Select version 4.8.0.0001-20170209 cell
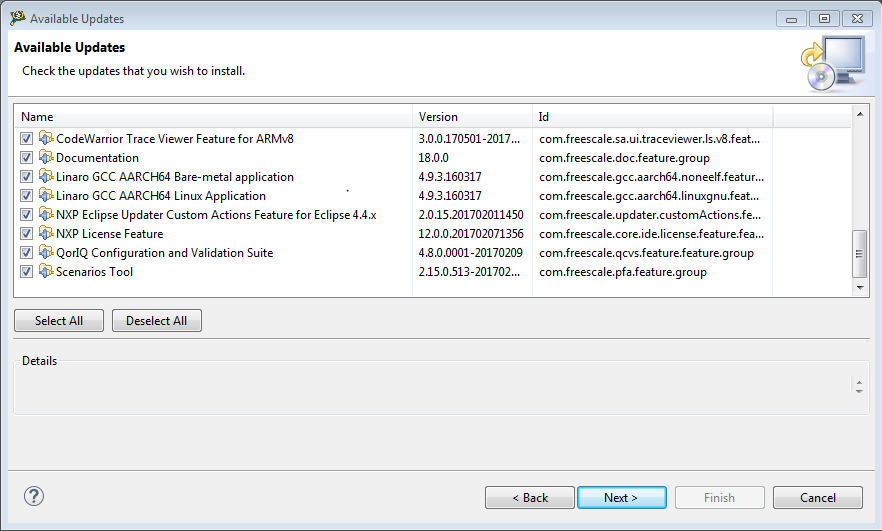The height and width of the screenshot is (531, 882). pos(470,253)
